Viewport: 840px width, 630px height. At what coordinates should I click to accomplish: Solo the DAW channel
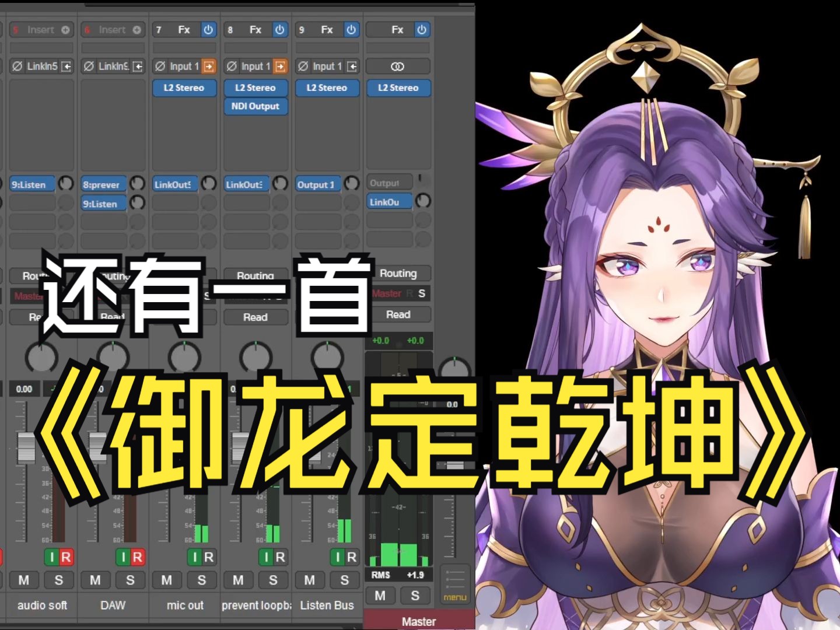(x=130, y=580)
